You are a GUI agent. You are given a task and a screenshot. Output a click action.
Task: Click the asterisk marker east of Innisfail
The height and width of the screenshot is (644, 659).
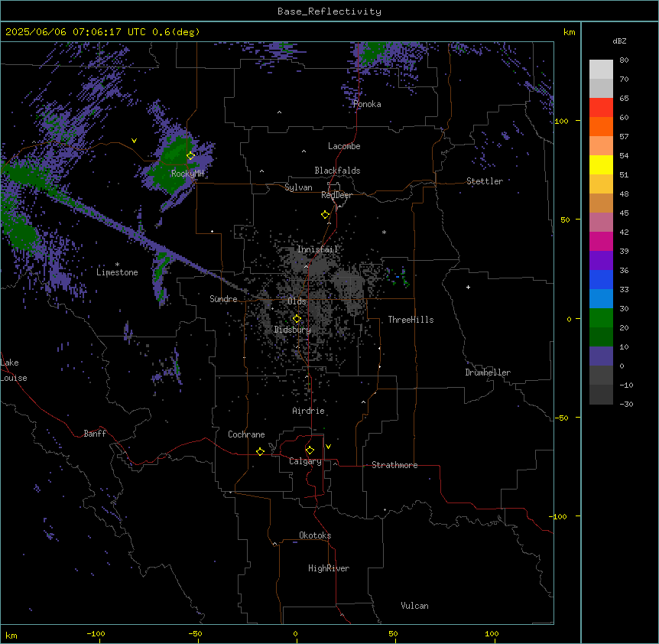click(x=384, y=232)
